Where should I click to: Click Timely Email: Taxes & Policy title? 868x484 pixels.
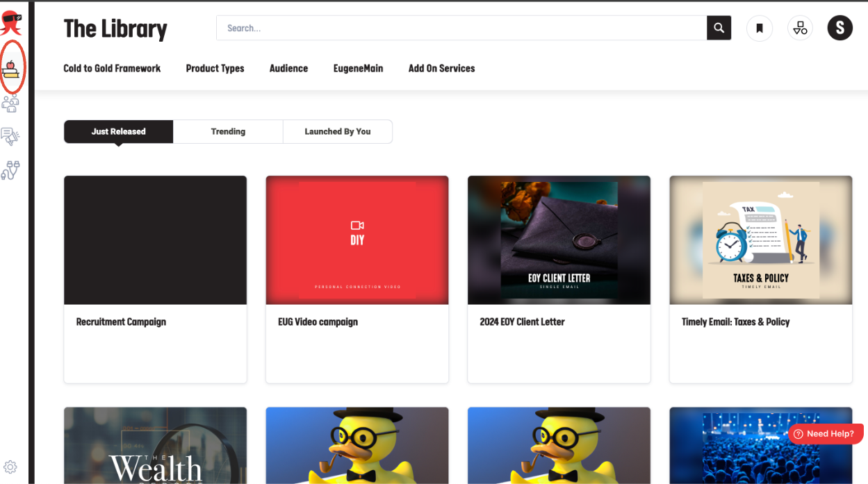click(736, 322)
